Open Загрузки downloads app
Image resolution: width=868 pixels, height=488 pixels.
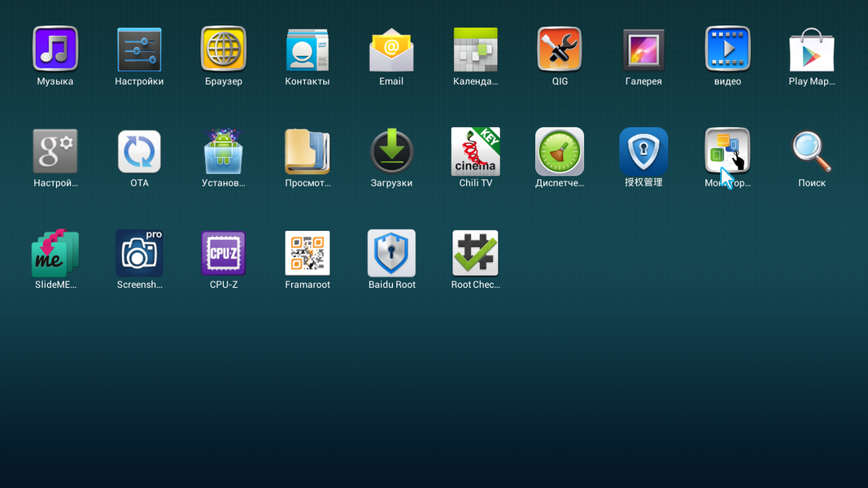[391, 152]
